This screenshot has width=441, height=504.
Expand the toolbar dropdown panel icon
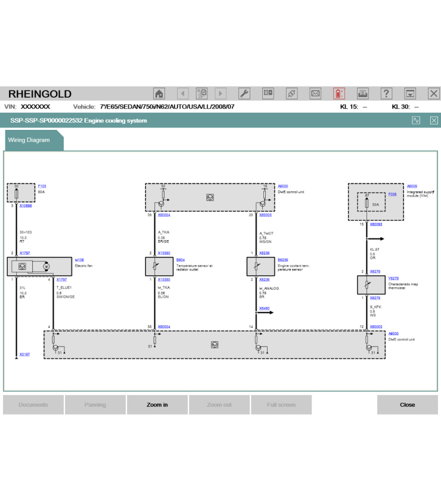pos(410,94)
